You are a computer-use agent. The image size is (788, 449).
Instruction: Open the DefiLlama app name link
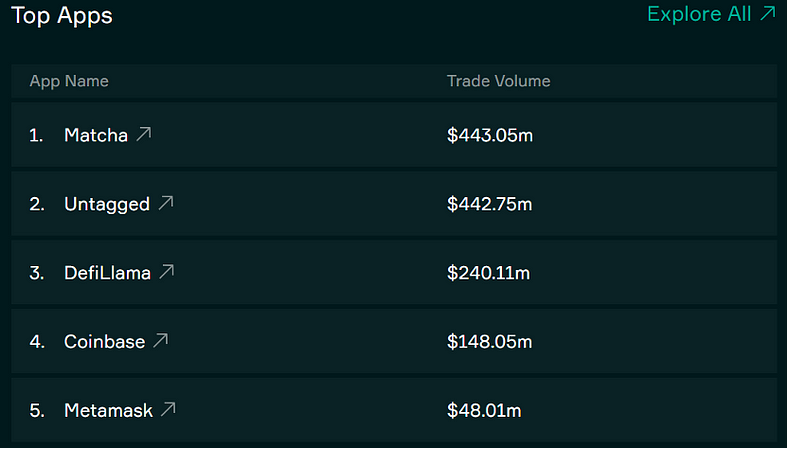point(107,272)
